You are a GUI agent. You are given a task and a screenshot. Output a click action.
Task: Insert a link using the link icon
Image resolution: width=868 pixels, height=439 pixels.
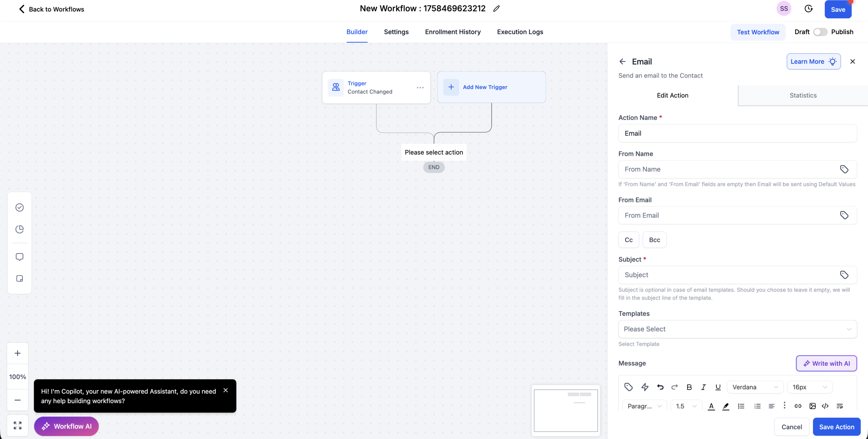(x=798, y=406)
